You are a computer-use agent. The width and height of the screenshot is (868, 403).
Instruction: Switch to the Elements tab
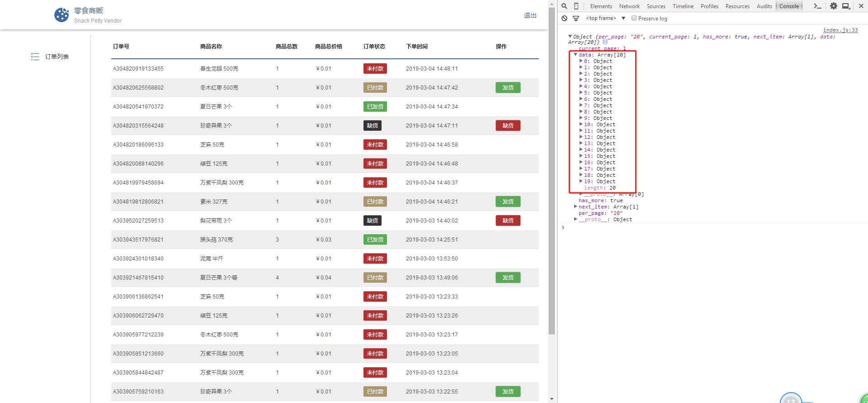(601, 6)
